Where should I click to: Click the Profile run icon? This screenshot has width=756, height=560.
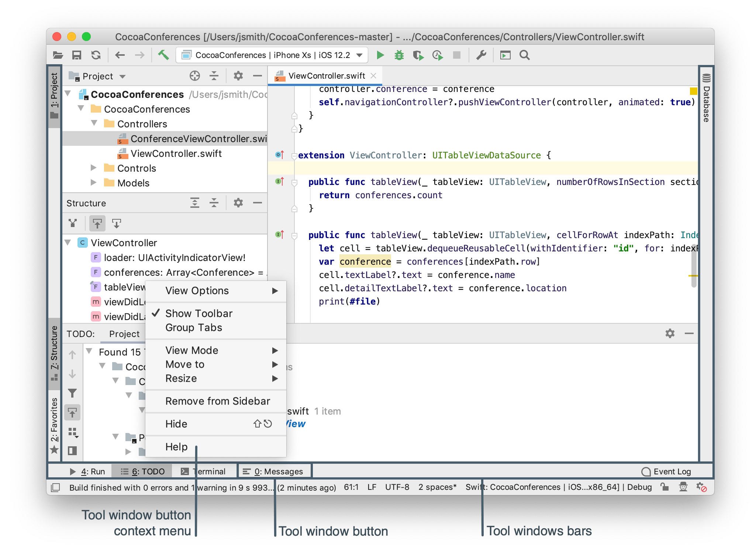[438, 55]
